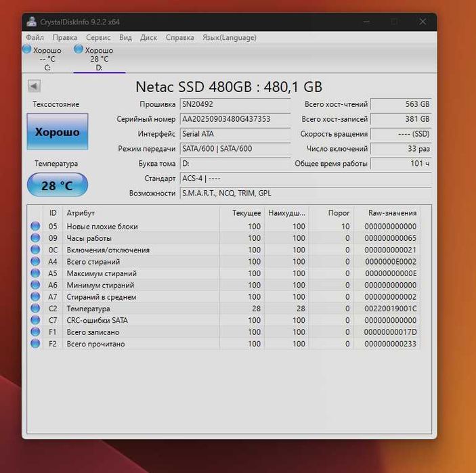Select the Всего стираний attribute row
The height and width of the screenshot is (473, 476).
pos(223,261)
